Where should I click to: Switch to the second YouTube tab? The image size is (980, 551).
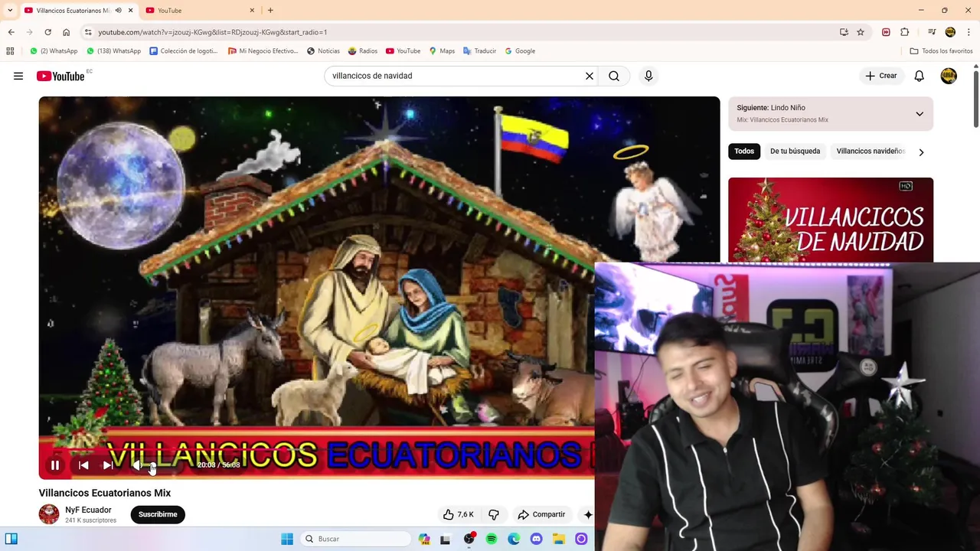(x=201, y=10)
